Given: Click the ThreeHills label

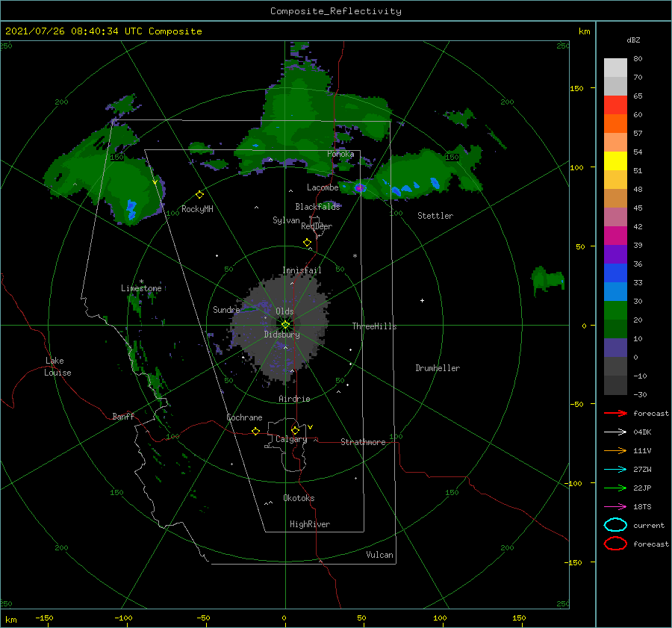Looking at the screenshot, I should [x=375, y=326].
